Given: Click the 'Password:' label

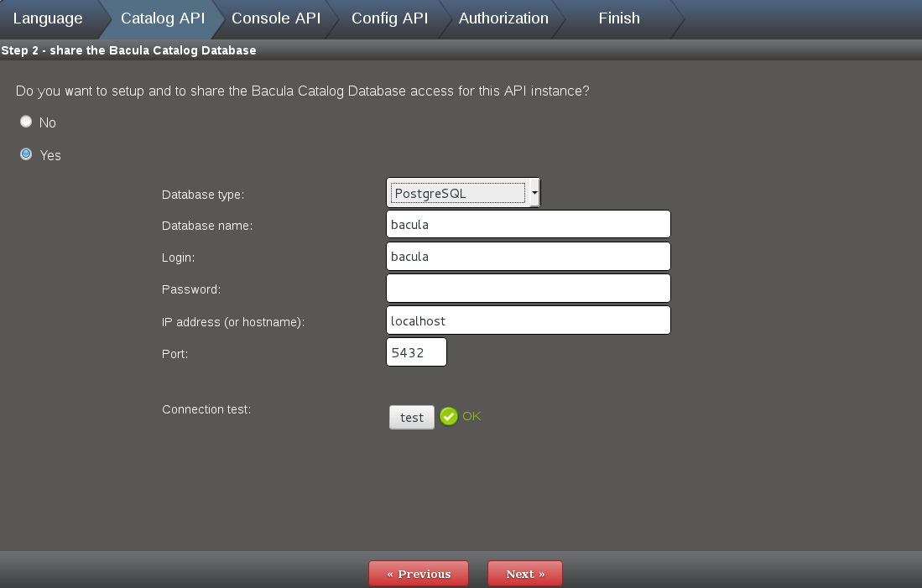Looking at the screenshot, I should (191, 289).
